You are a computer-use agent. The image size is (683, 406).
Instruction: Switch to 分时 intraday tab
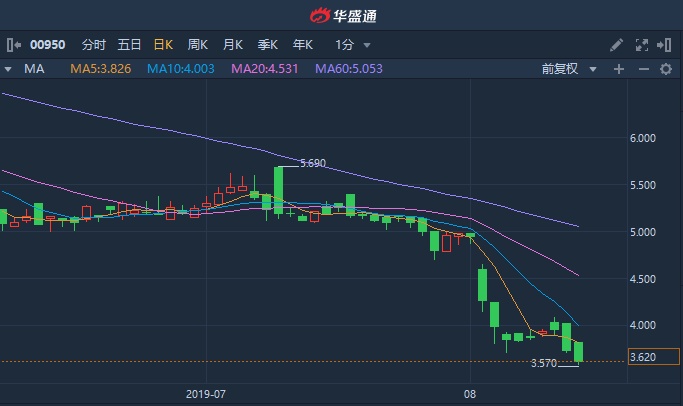pos(94,45)
